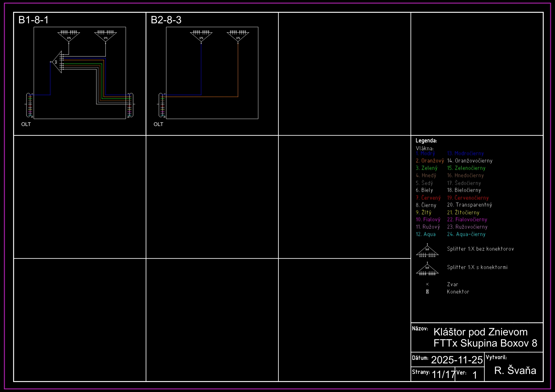Click the legend symbol for splitter without connectors
This screenshot has width=555, height=392.
pyautogui.click(x=427, y=251)
